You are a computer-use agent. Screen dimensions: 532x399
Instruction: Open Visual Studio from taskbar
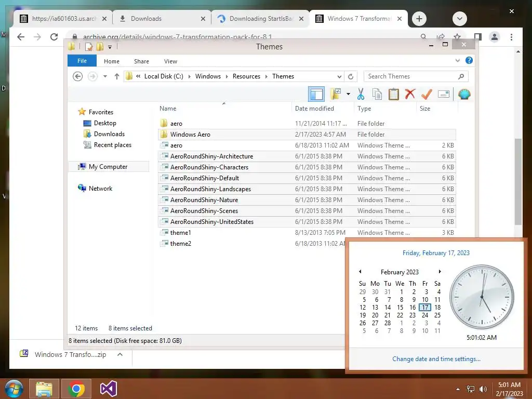109,389
